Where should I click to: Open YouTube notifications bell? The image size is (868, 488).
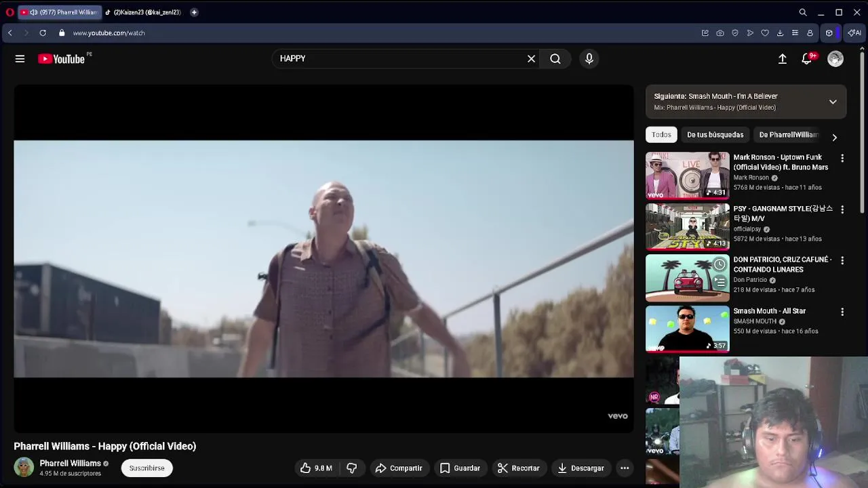click(807, 59)
